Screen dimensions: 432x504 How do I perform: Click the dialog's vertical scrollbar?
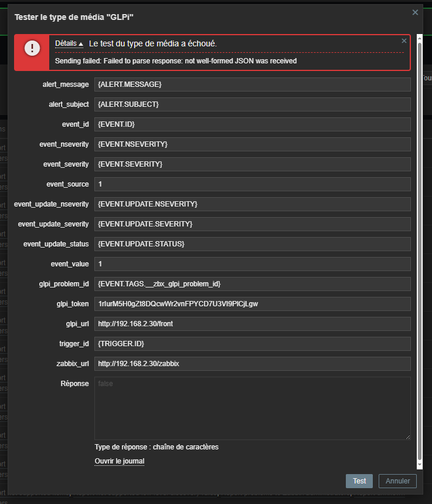click(x=419, y=246)
